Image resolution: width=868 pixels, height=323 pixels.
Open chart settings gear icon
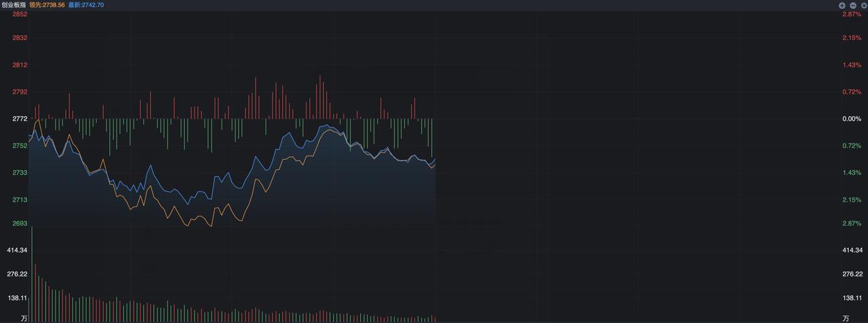coord(864,5)
